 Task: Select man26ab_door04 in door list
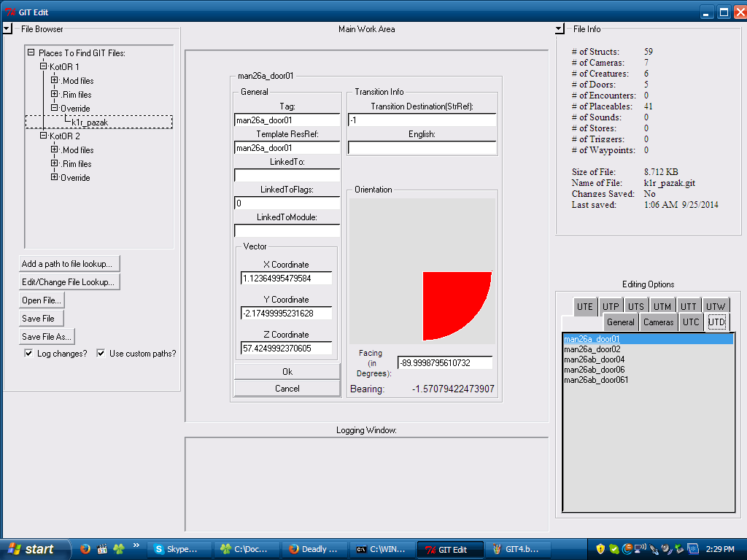pyautogui.click(x=648, y=359)
